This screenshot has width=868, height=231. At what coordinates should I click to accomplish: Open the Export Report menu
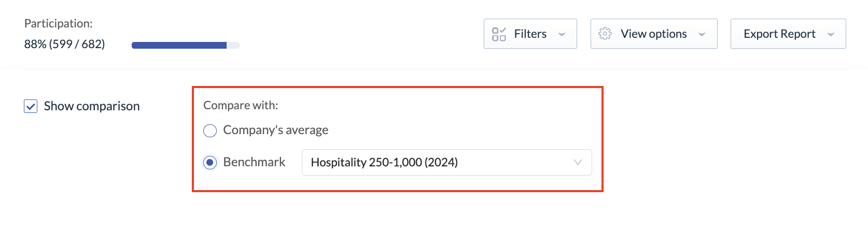[x=788, y=34]
